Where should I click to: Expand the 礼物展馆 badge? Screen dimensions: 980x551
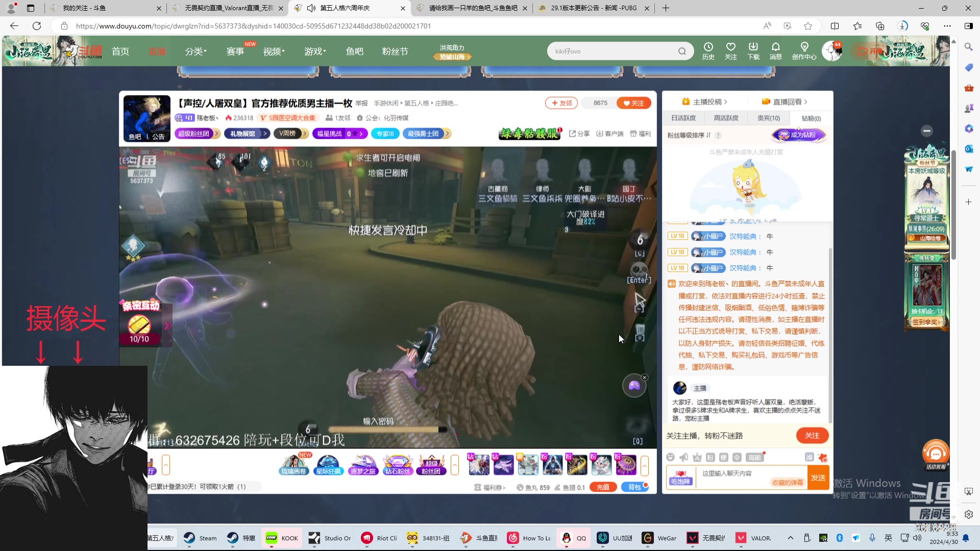coord(247,134)
